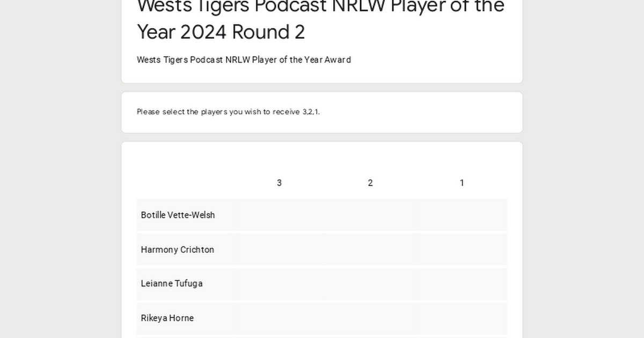Mark column 1 cell for Rikeya Horne
644x338 pixels.
tap(462, 318)
